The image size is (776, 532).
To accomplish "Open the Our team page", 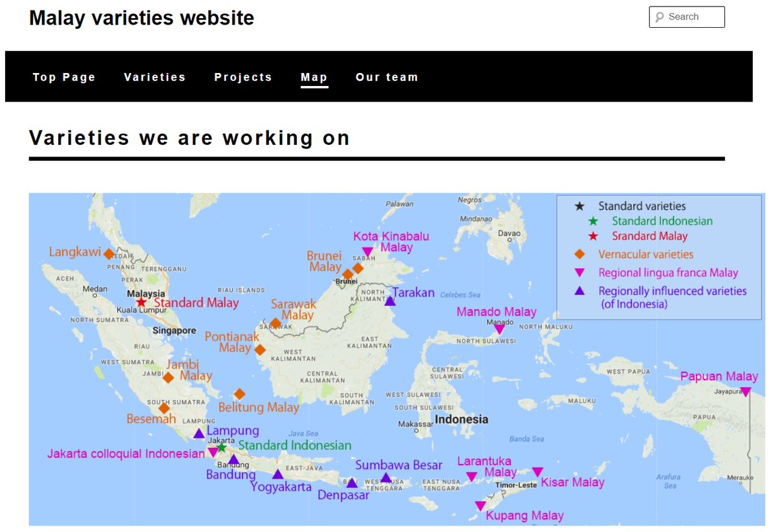I will [x=387, y=77].
